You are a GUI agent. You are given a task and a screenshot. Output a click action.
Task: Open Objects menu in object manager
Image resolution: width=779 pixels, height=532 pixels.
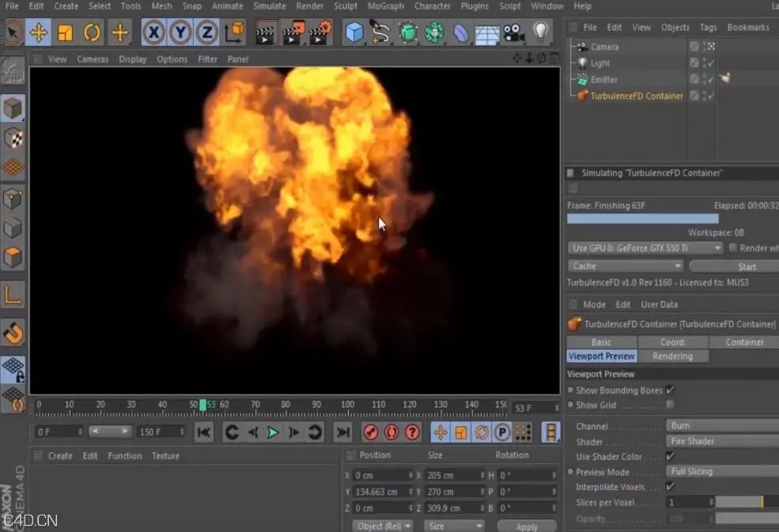point(675,28)
